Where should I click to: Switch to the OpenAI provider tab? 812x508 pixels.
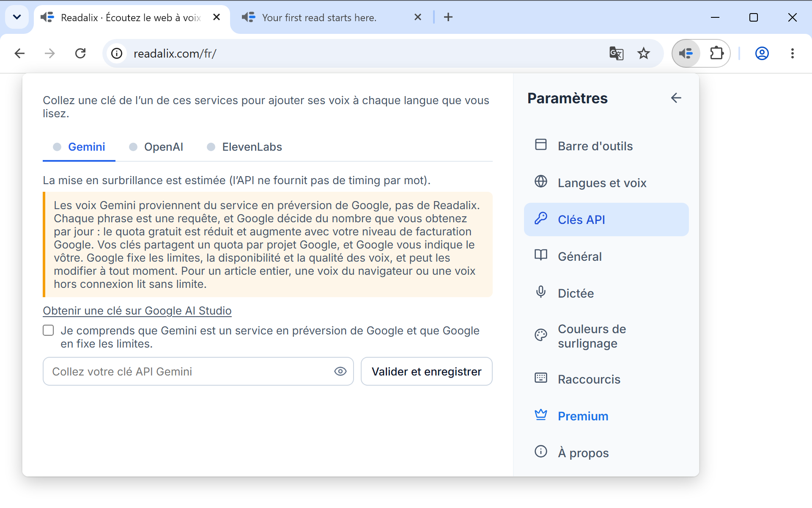156,147
